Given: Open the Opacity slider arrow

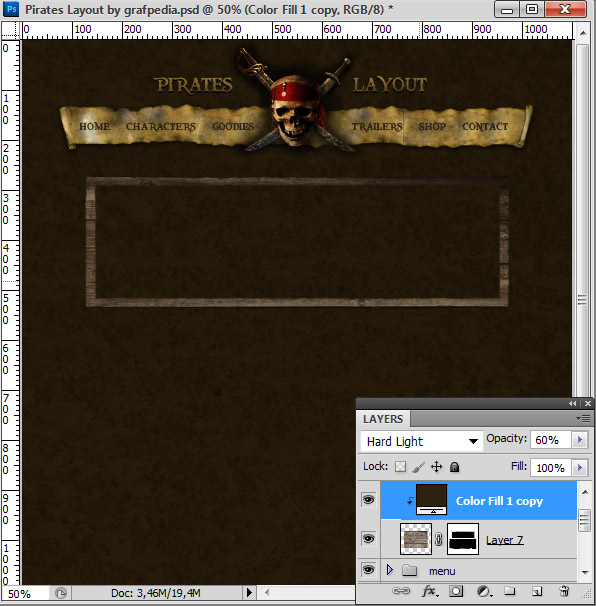Looking at the screenshot, I should click(x=580, y=439).
